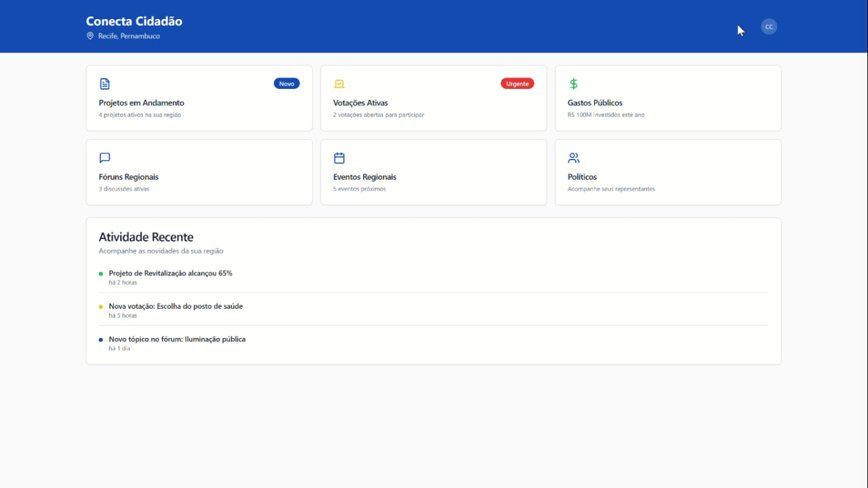
Task: Click the speech bubble icon for Fóruns Regionais
Action: click(104, 158)
